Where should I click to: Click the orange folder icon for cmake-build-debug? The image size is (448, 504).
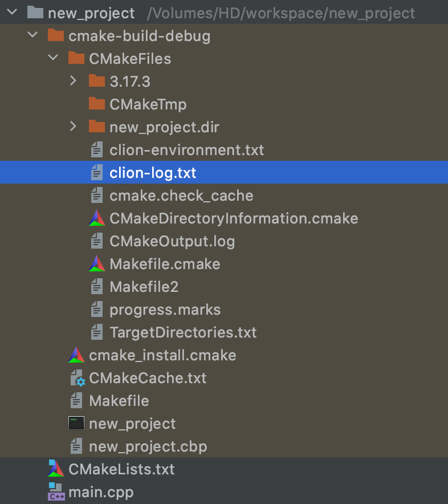click(x=56, y=36)
